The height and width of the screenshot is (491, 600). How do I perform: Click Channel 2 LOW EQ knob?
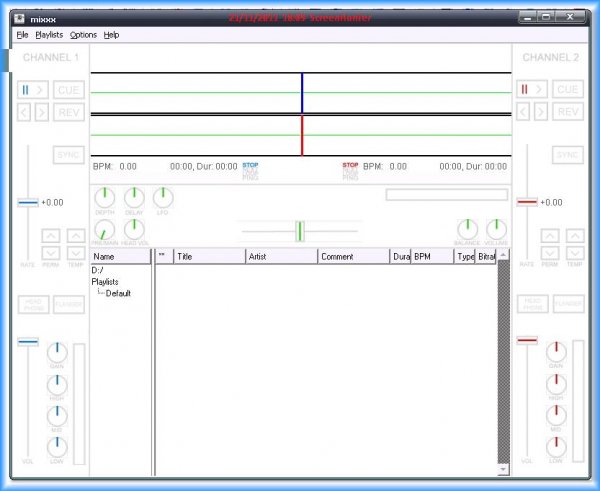[556, 447]
